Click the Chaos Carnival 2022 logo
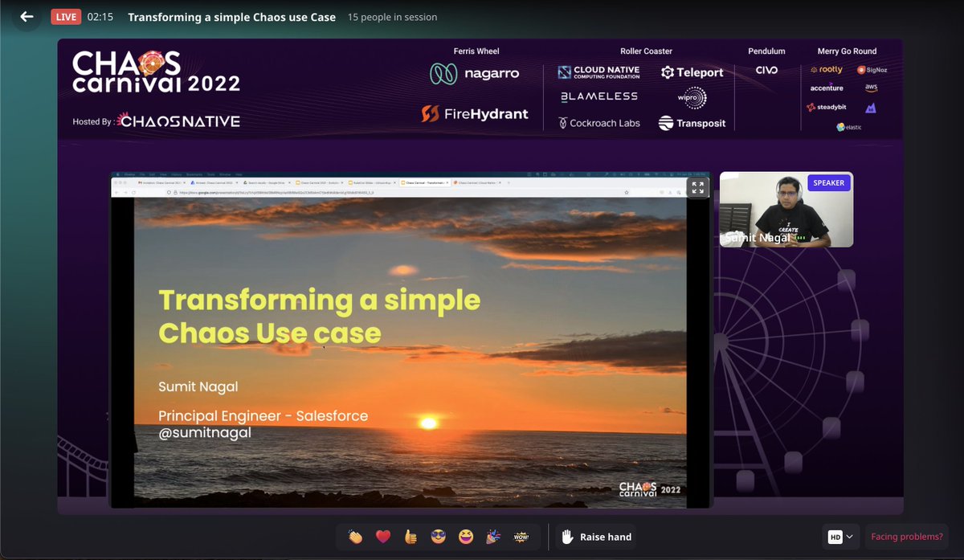The image size is (964, 560). click(156, 73)
